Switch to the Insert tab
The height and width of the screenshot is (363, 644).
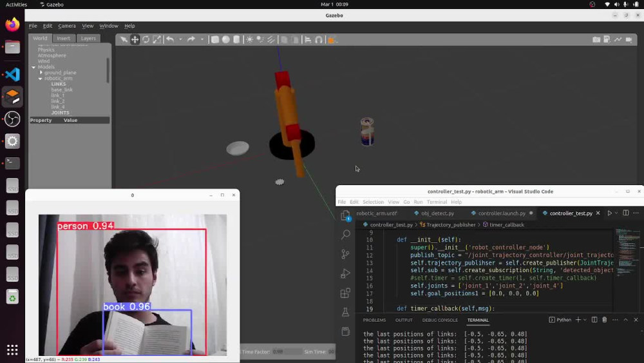63,38
